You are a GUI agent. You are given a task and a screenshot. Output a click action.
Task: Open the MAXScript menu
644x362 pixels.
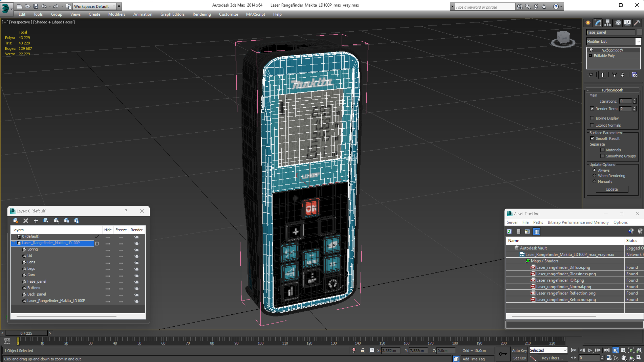255,14
